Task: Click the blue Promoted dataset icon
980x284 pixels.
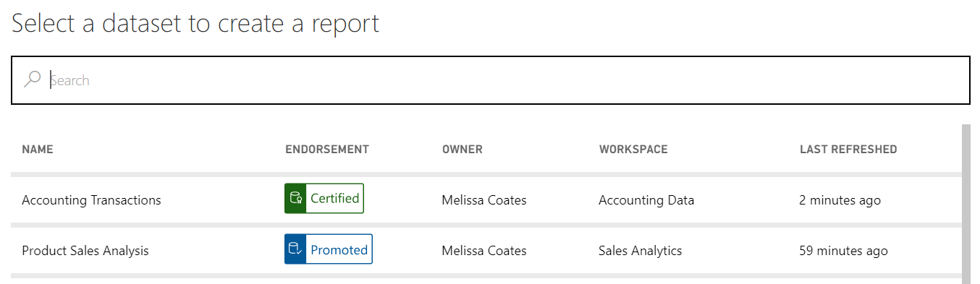Action: coord(295,249)
